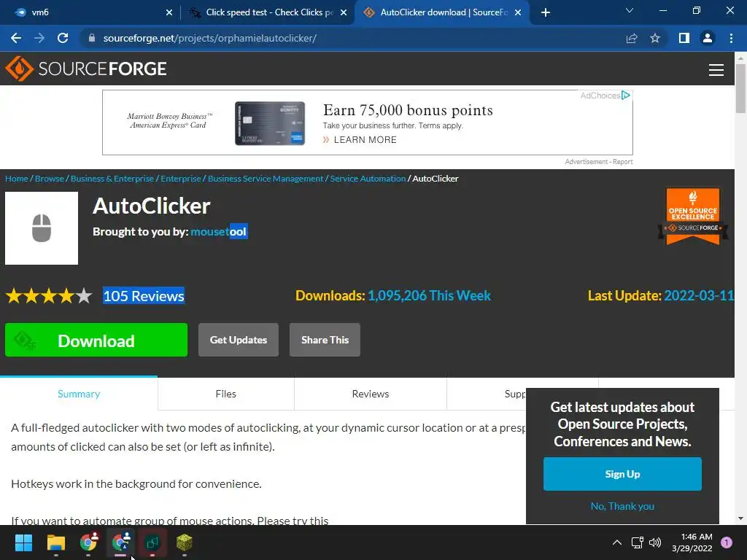
Task: Open Service Automation breadcrumb
Action: (368, 179)
